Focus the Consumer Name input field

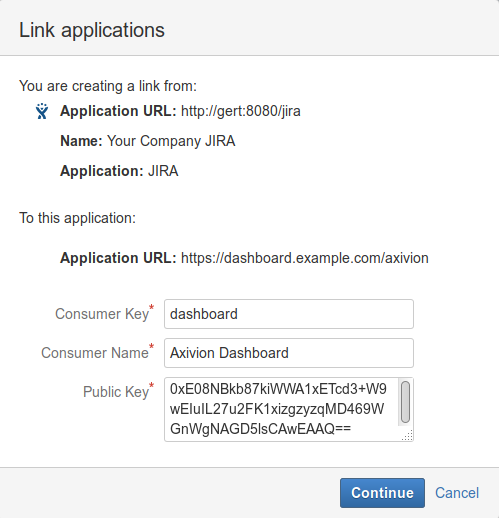tap(289, 353)
